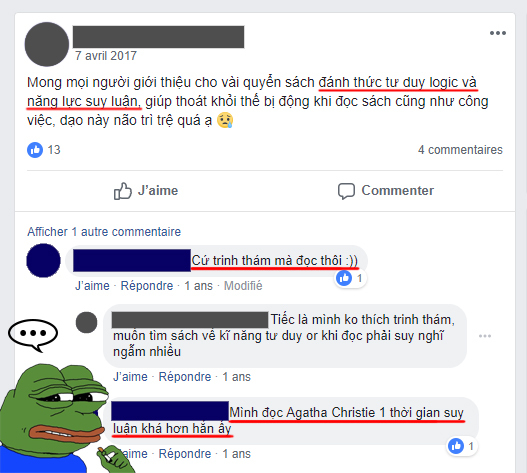Open the '4 commentaires' count link
This screenshot has height=473, width=527.
pyautogui.click(x=460, y=150)
